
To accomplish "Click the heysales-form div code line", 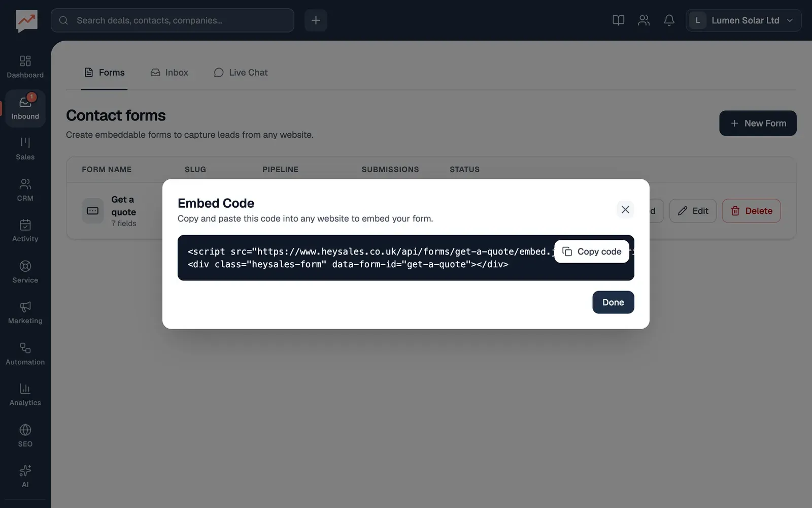I will pyautogui.click(x=348, y=264).
